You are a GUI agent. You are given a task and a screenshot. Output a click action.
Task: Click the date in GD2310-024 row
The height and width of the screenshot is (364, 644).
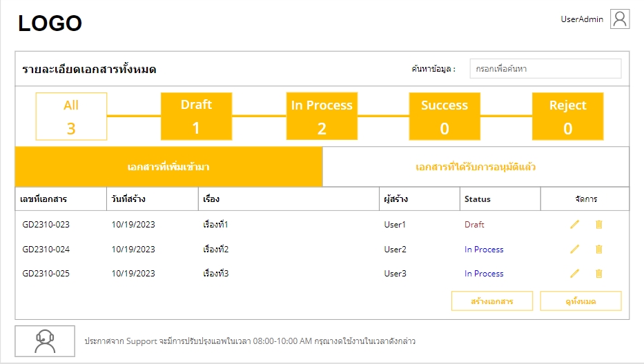(x=133, y=249)
